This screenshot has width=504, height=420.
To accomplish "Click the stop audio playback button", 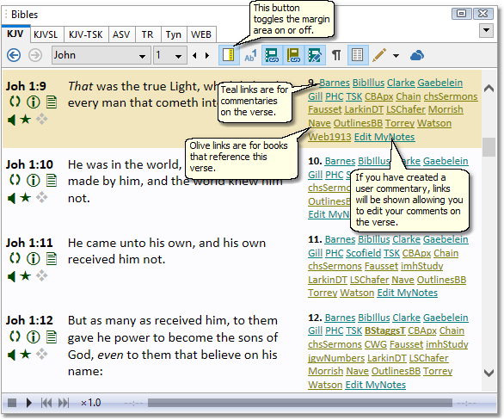I will 12,403.
